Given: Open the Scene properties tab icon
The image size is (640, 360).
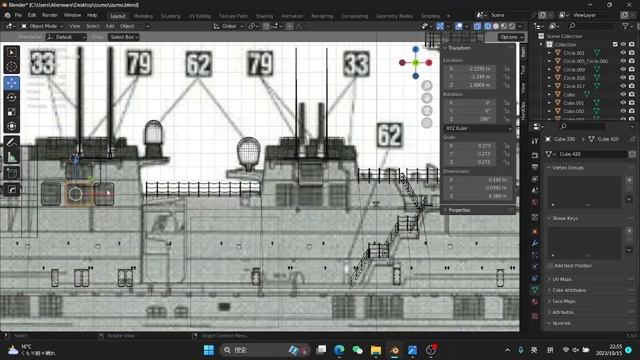Looking at the screenshot, I should pyautogui.click(x=535, y=191).
